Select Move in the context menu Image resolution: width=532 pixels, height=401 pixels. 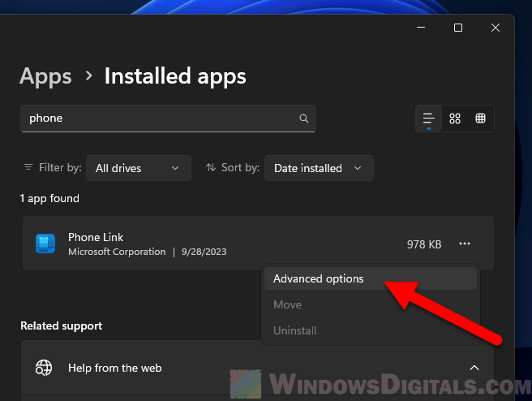point(371,304)
